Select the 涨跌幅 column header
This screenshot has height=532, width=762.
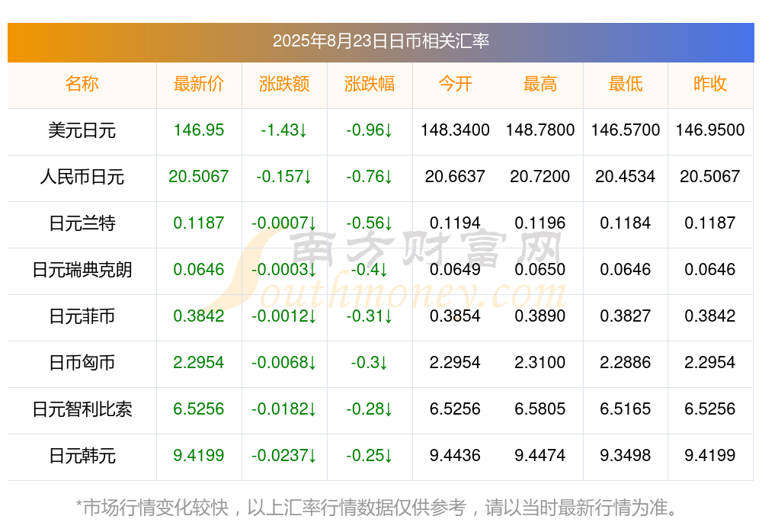click(370, 84)
